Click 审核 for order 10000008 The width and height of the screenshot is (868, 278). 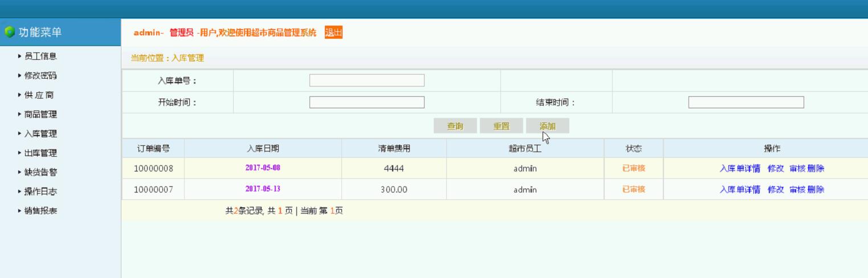797,169
